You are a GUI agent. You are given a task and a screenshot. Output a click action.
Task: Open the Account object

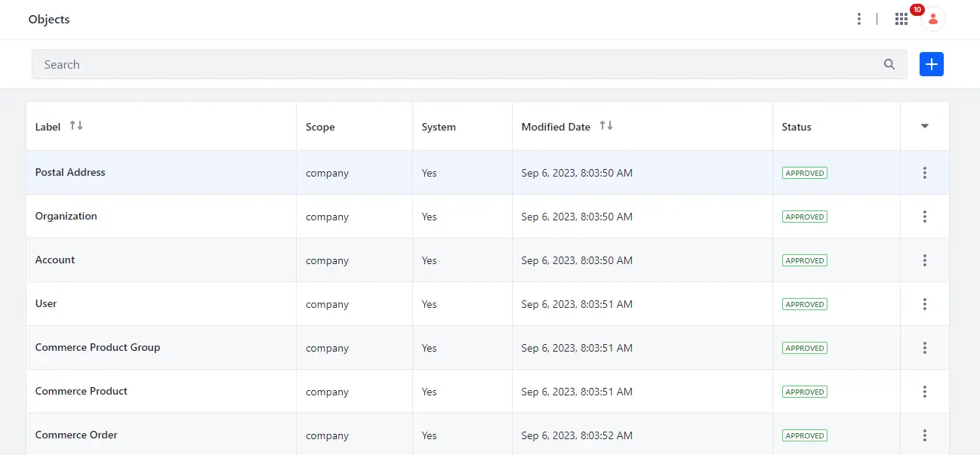55,260
